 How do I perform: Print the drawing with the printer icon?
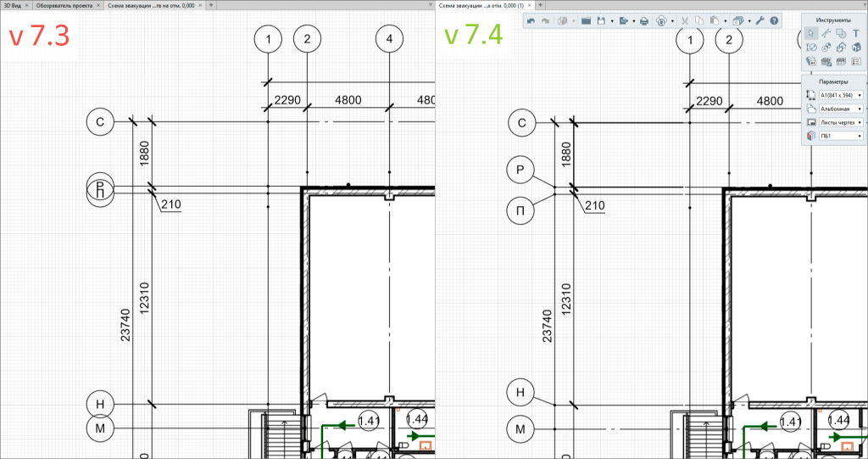pyautogui.click(x=644, y=20)
